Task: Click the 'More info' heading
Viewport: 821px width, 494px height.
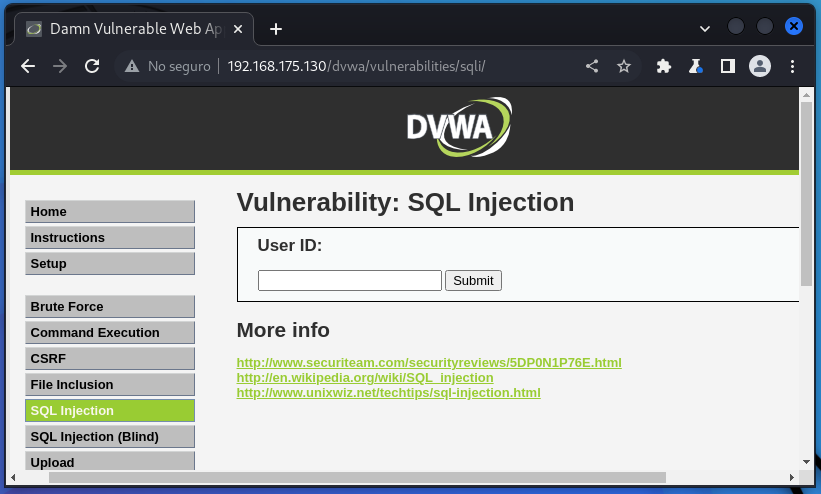Action: point(283,330)
